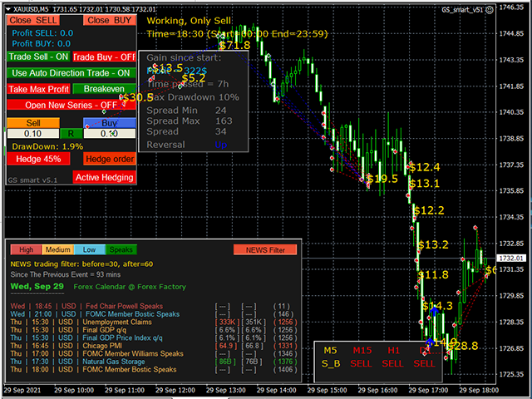Toggle the Low impact news filter
This screenshot has height=399, width=532.
click(89, 249)
